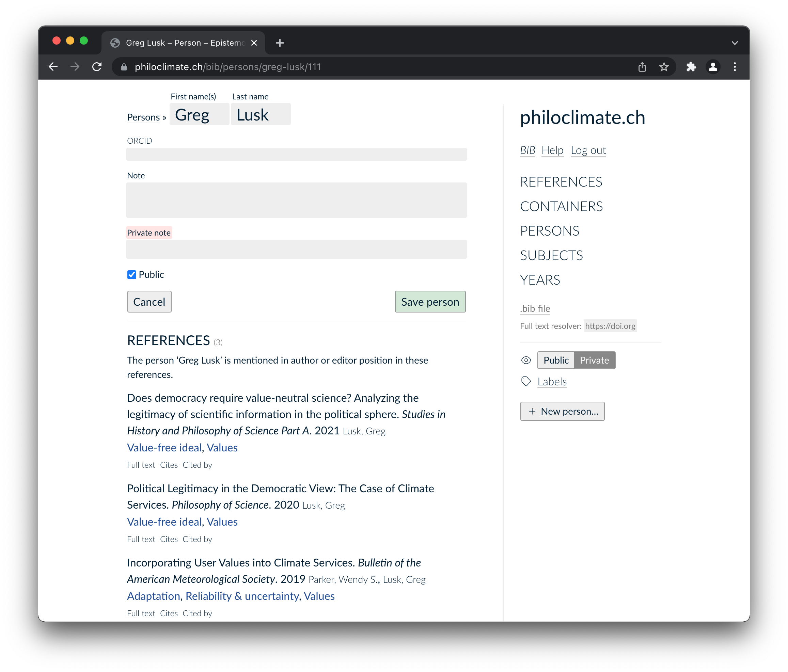Image resolution: width=788 pixels, height=672 pixels.
Task: Open the browser extensions puzzle icon
Action: 691,67
